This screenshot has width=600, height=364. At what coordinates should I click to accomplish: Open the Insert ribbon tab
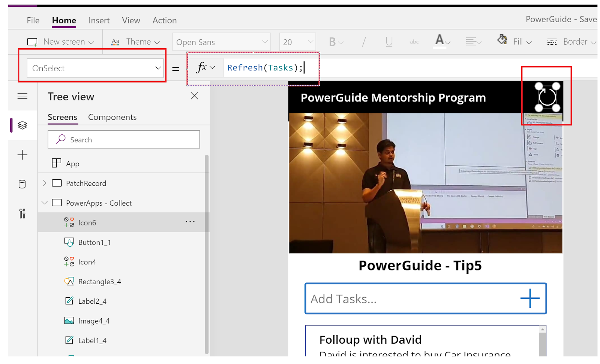click(99, 21)
